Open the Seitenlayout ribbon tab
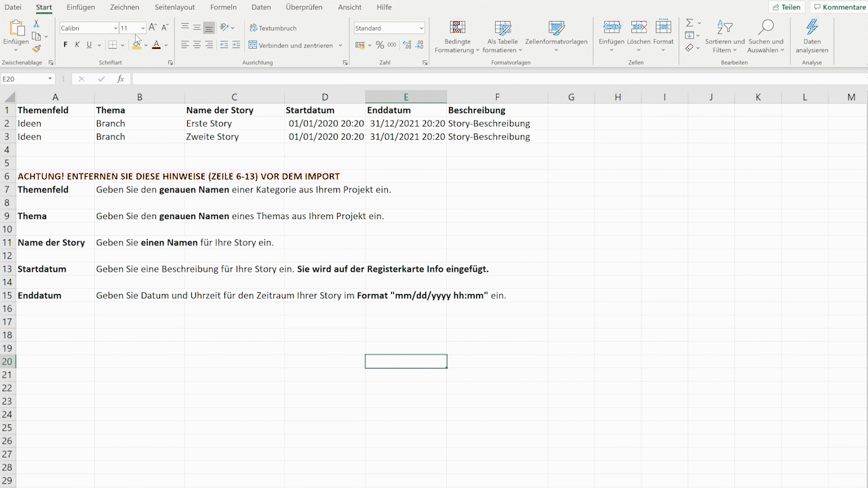The width and height of the screenshot is (868, 488). pyautogui.click(x=174, y=7)
